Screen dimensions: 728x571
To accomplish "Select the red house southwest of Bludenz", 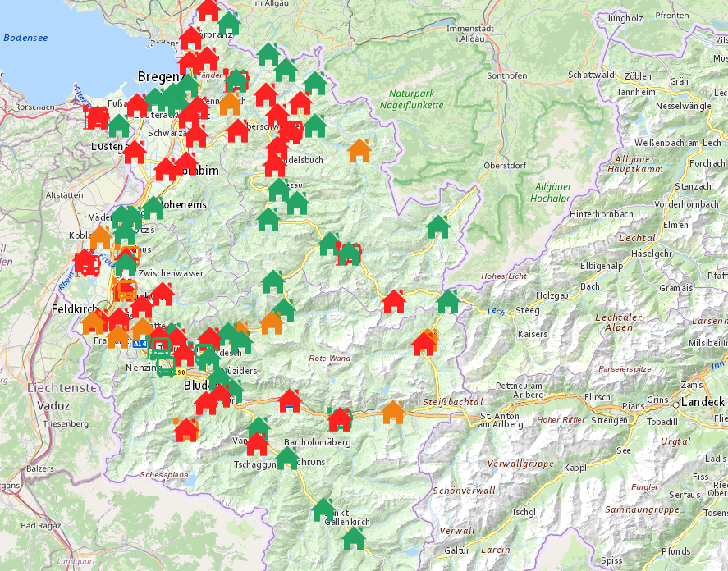I will pos(186,429).
